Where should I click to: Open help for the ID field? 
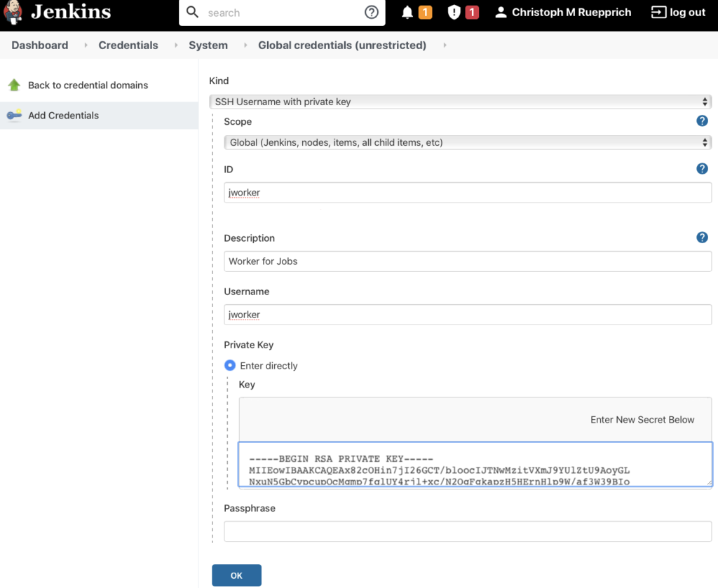tap(702, 169)
